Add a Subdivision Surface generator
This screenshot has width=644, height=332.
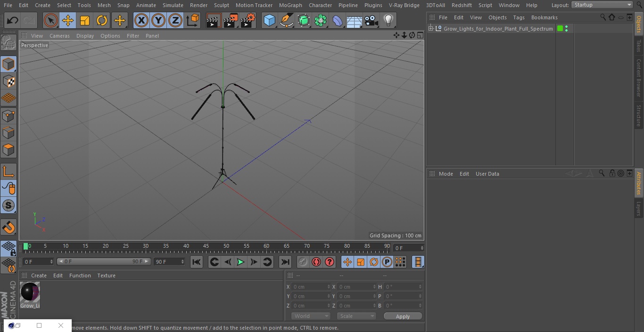point(304,20)
